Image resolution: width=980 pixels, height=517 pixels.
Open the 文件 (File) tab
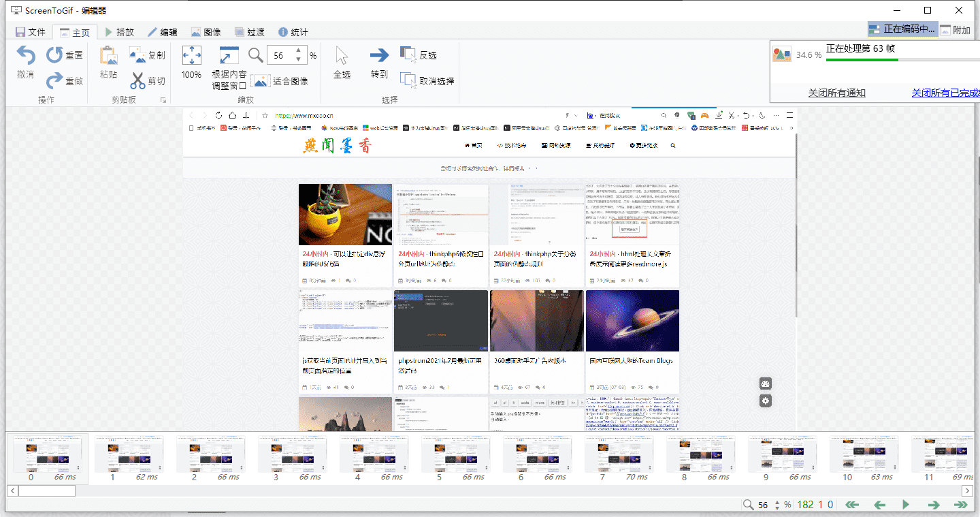tap(29, 32)
